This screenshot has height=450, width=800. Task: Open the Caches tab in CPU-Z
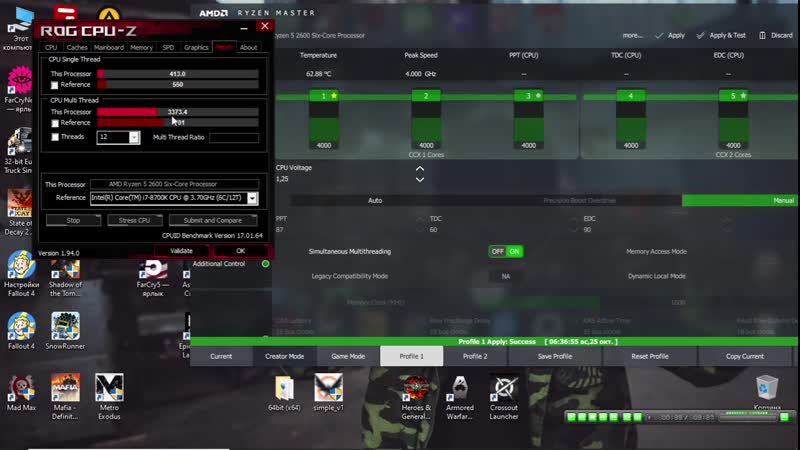point(77,47)
